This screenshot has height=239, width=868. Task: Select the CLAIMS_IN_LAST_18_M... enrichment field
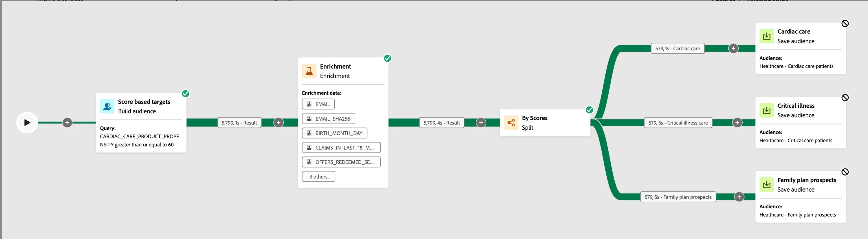click(x=341, y=148)
